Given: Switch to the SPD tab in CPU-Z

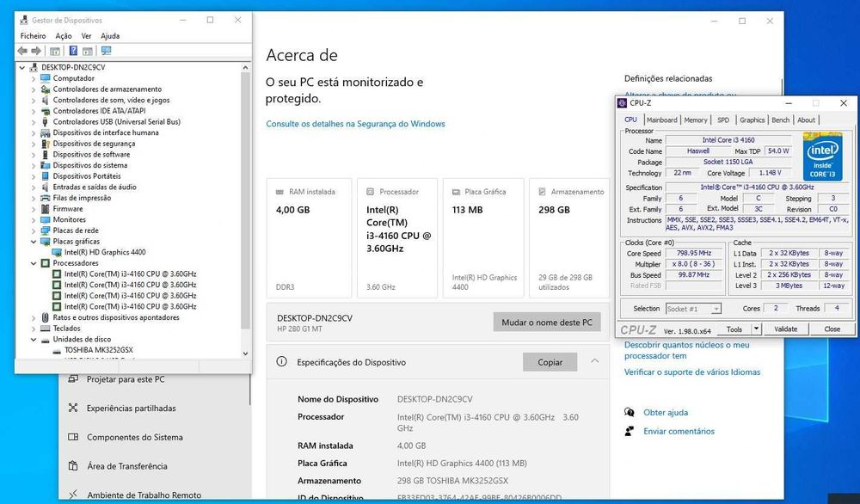Looking at the screenshot, I should pyautogui.click(x=723, y=120).
